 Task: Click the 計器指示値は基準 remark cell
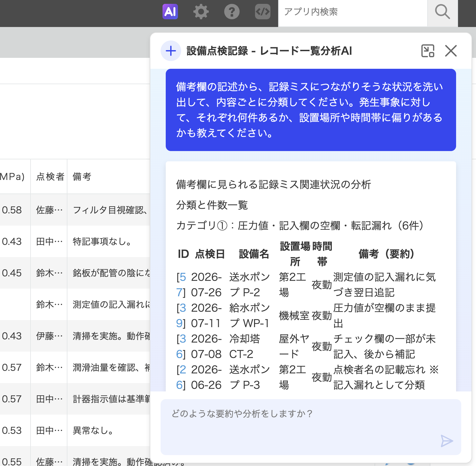pyautogui.click(x=109, y=399)
